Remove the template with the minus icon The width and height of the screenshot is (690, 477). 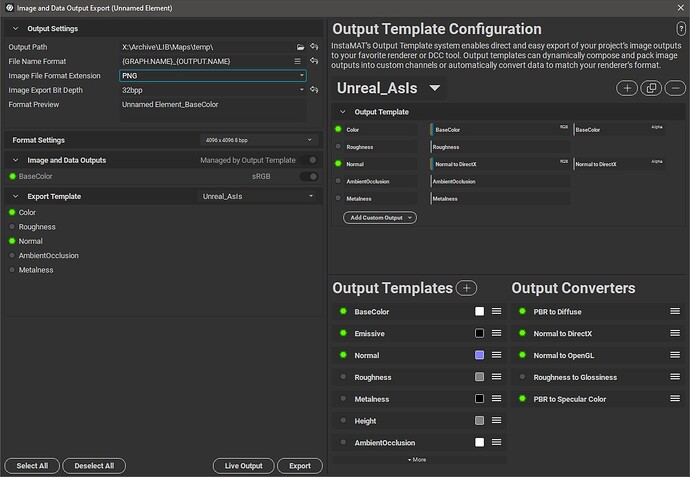pos(674,89)
